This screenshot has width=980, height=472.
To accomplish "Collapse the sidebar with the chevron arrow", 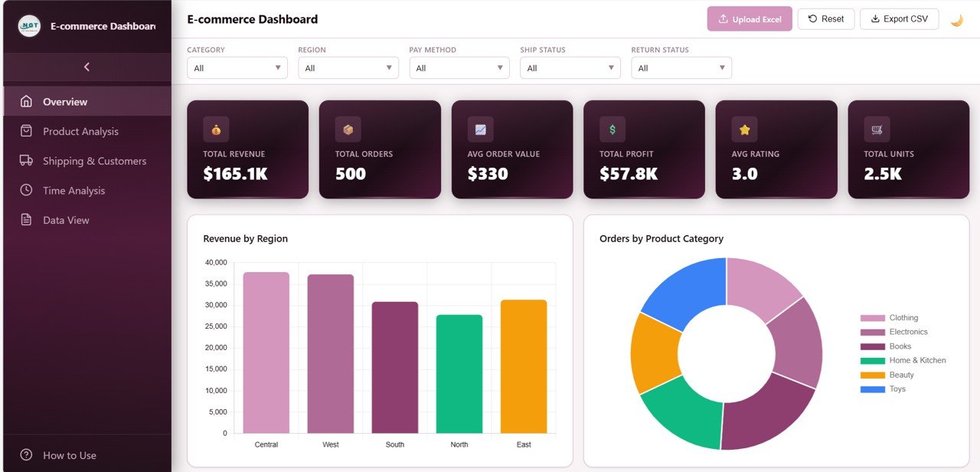I will coord(86,67).
